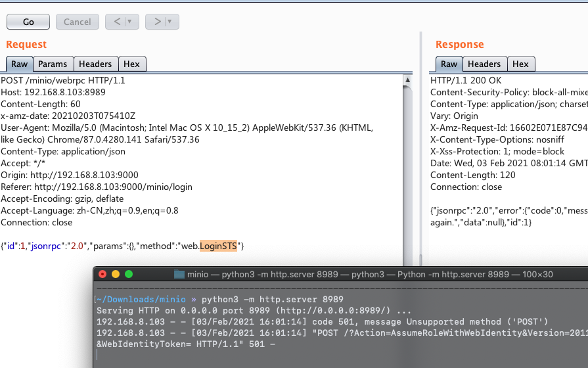Open the Request Hex tab
Image resolution: width=588 pixels, height=368 pixels.
point(132,64)
